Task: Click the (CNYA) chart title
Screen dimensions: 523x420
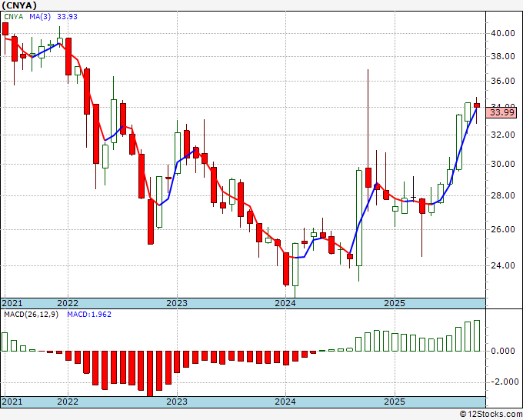Action: [19, 5]
